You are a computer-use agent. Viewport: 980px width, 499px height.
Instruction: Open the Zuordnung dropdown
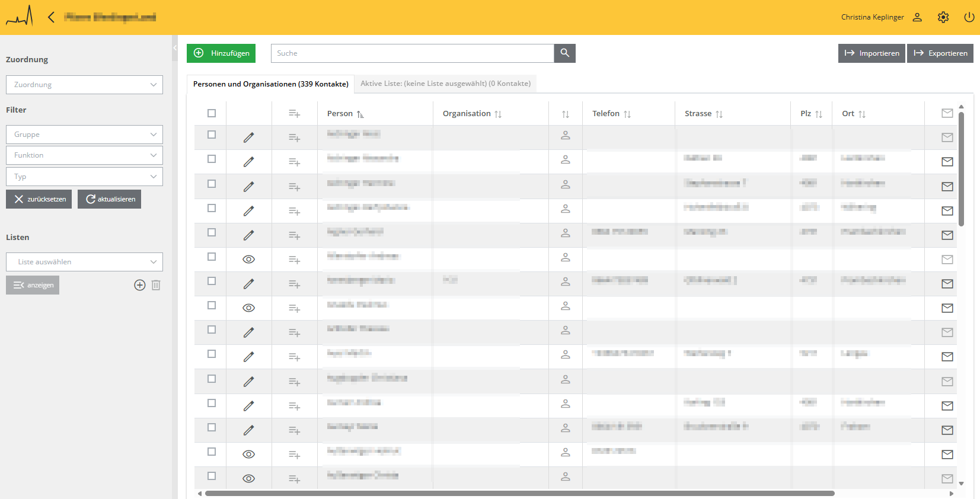coord(84,85)
